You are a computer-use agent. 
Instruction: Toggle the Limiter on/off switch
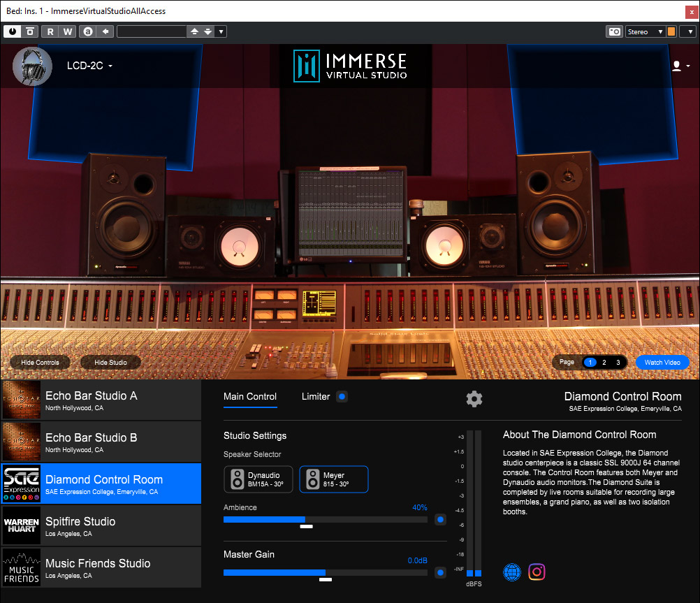(342, 397)
